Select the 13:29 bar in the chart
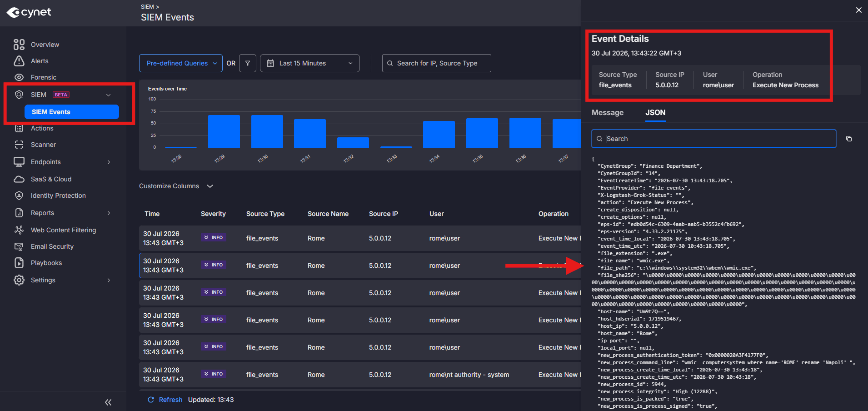 (224, 131)
